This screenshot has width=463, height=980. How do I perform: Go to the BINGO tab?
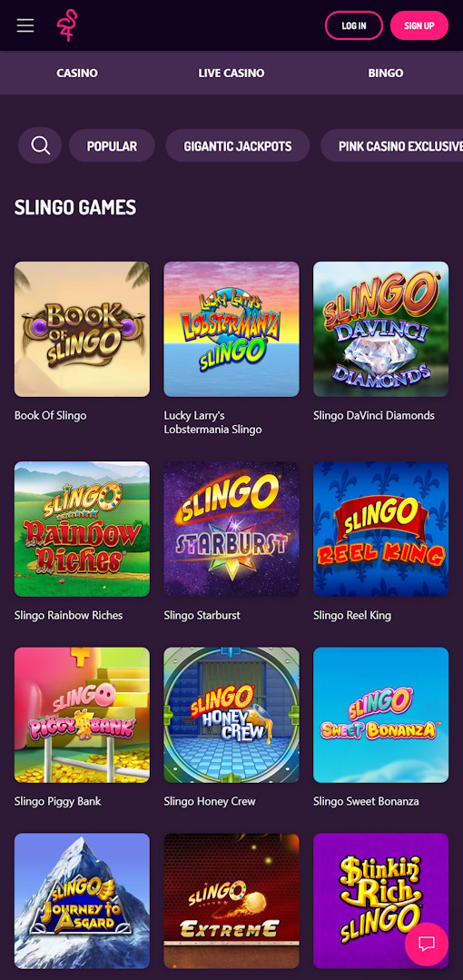[x=386, y=74]
